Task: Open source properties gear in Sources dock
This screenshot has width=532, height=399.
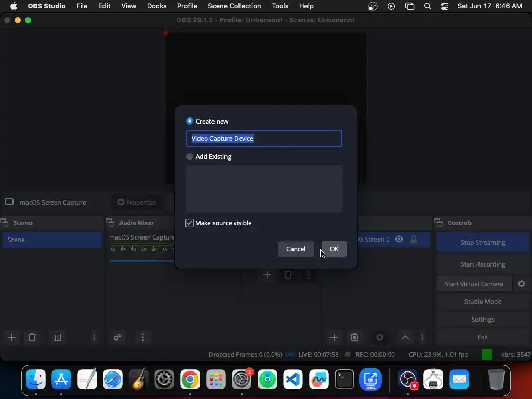Action: (380, 337)
